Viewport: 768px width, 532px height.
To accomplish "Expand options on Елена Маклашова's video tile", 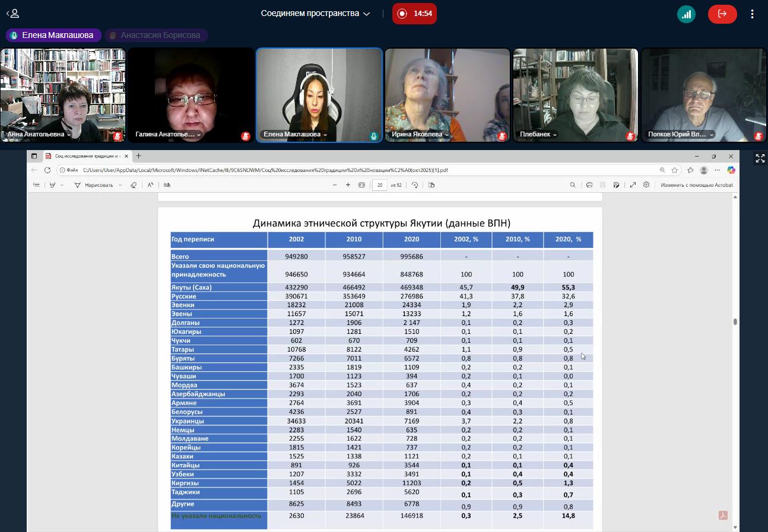I will [325, 135].
